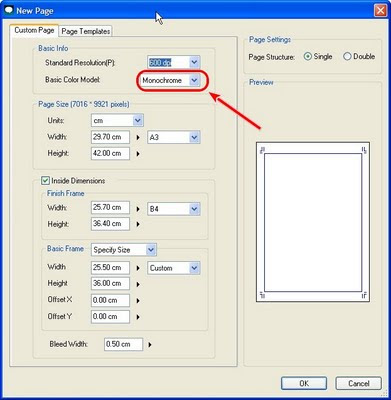Close the New Page dialog
This screenshot has height=400, width=391.
coord(380,11)
